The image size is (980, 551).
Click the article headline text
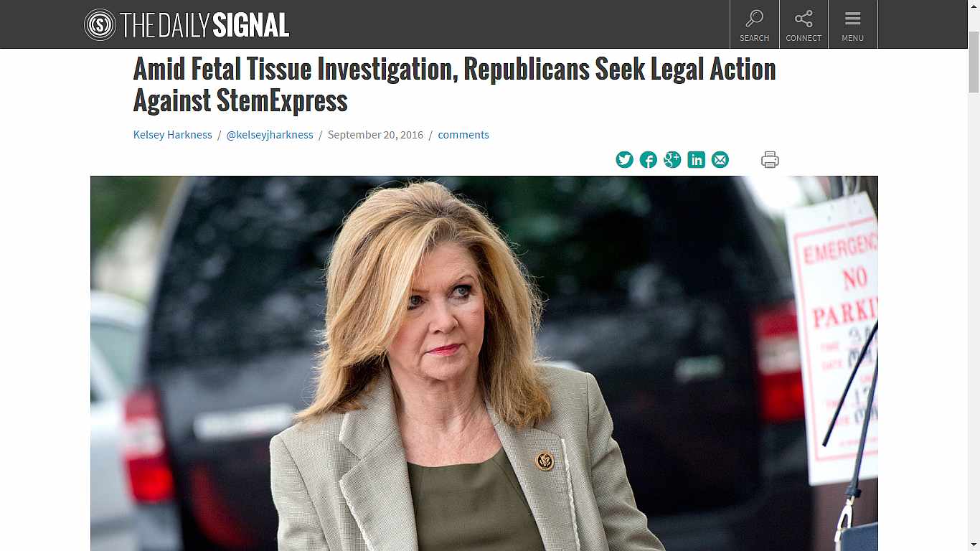[455, 85]
